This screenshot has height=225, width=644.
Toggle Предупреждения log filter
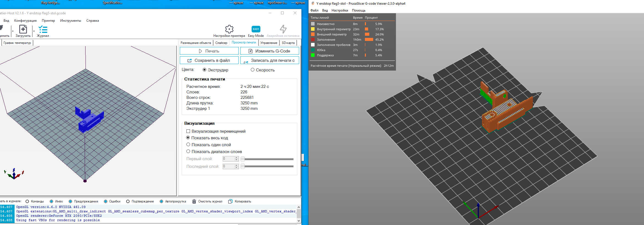[x=70, y=201]
